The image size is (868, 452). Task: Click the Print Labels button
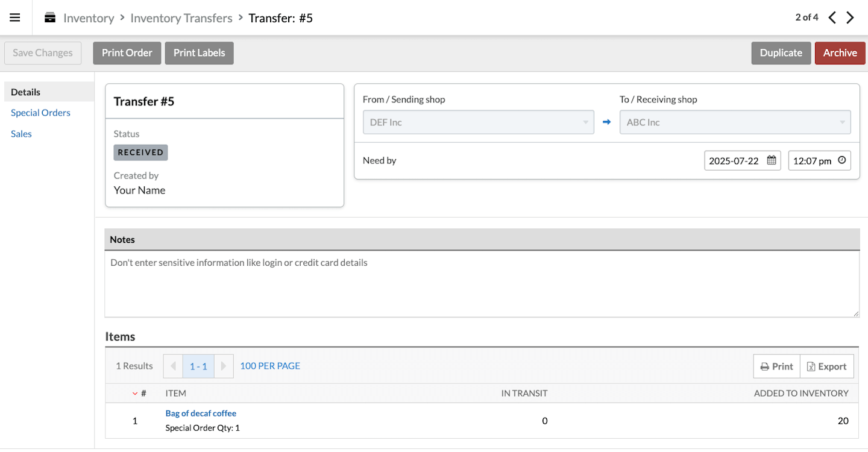click(199, 53)
